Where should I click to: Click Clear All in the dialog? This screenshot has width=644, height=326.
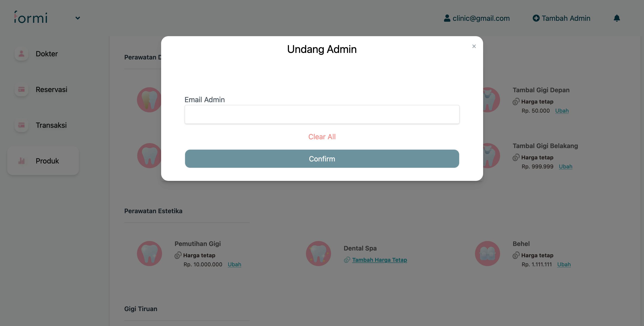click(322, 137)
